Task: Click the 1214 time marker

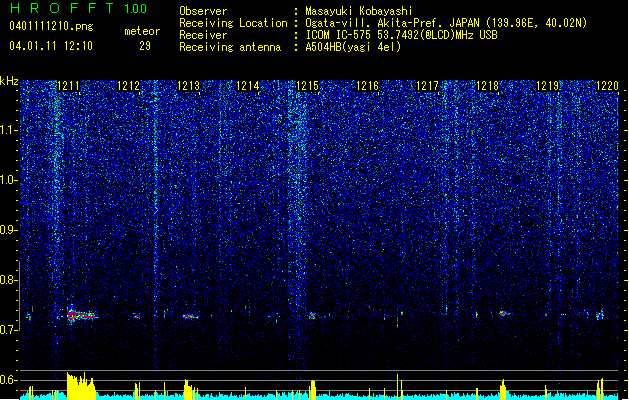Action: [248, 86]
